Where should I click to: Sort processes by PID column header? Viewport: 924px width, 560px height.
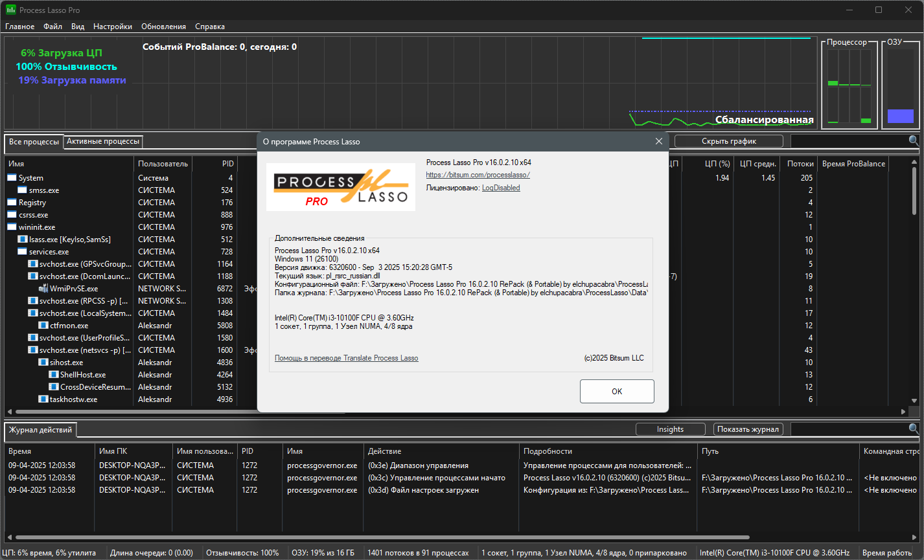[214, 164]
